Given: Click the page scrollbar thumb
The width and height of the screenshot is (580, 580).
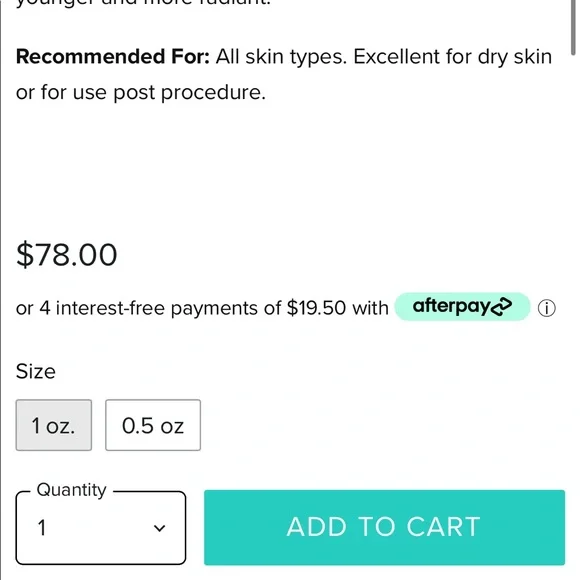Looking at the screenshot, I should (573, 28).
